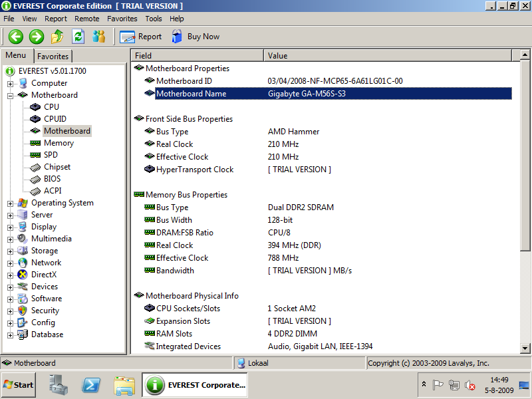Collapse the Motherboard tree node

click(10, 96)
